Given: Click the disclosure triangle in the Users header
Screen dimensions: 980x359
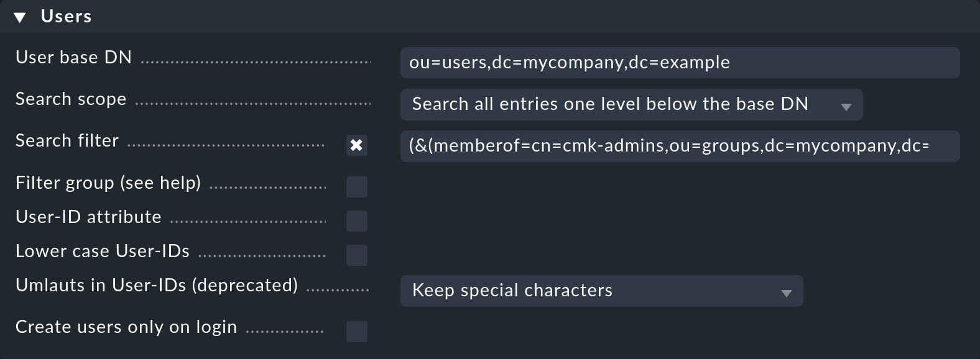Looking at the screenshot, I should (x=21, y=16).
